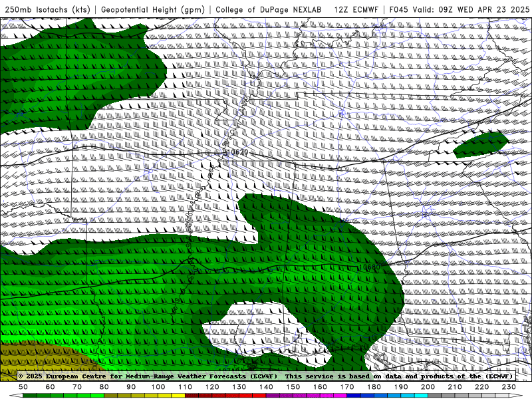Click the cyan color bar swatch before 200
The height and width of the screenshot is (399, 532).
pos(421,396)
